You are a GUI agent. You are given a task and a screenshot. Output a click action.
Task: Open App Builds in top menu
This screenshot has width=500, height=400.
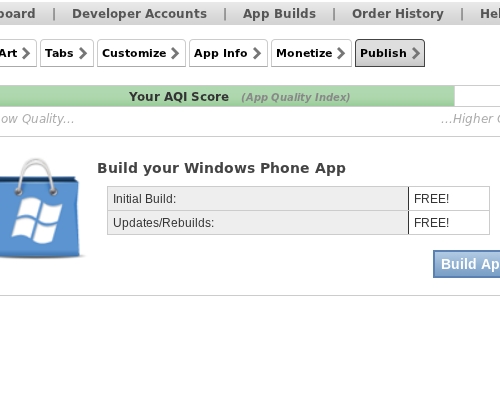point(279,14)
